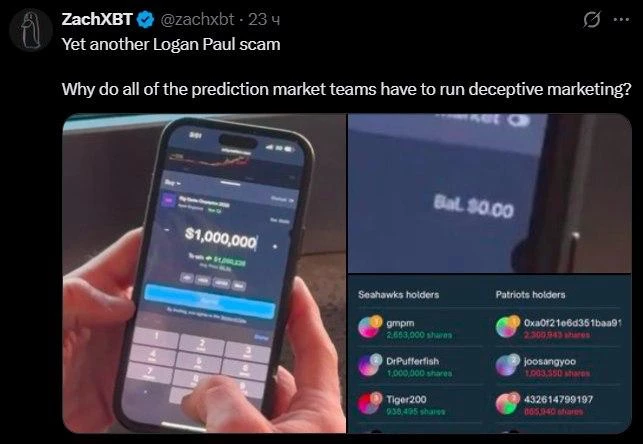Viewport: 643px width, 444px height.
Task: Click the gmpm holder avatar
Action: 369,327
